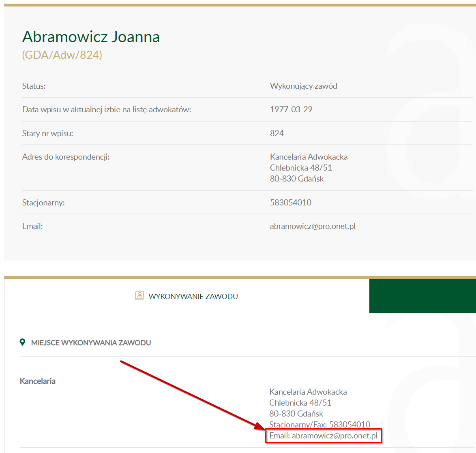Click the Email line in the Kancelaria section

pyautogui.click(x=323, y=436)
